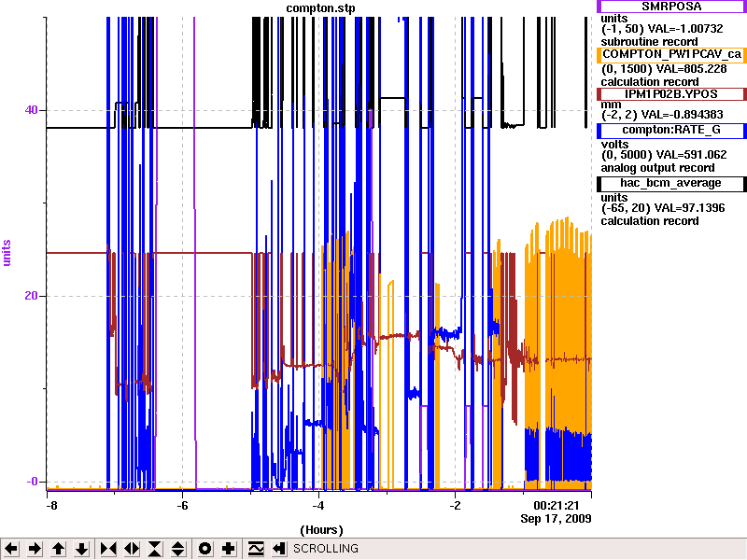Click the vertical 'units' y-axis label
The height and width of the screenshot is (560, 747).
[7, 253]
